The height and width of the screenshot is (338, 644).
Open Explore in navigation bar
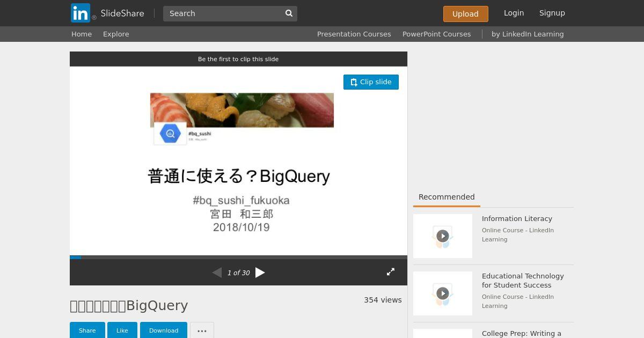(116, 34)
